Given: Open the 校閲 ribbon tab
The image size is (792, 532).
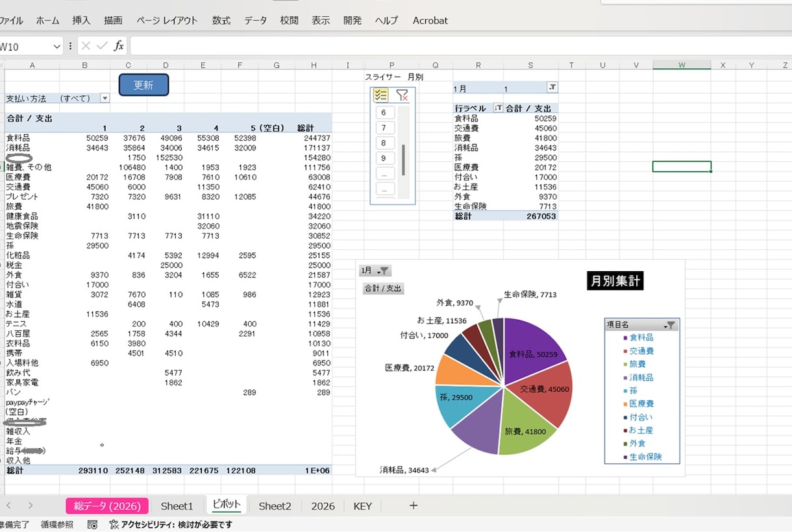Looking at the screenshot, I should [290, 21].
